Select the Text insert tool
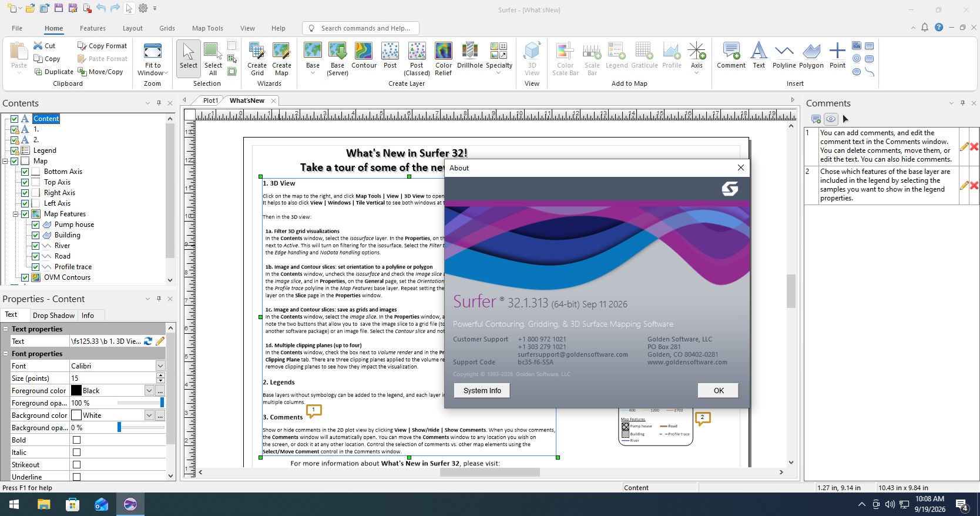Image resolution: width=980 pixels, height=516 pixels. pos(759,56)
